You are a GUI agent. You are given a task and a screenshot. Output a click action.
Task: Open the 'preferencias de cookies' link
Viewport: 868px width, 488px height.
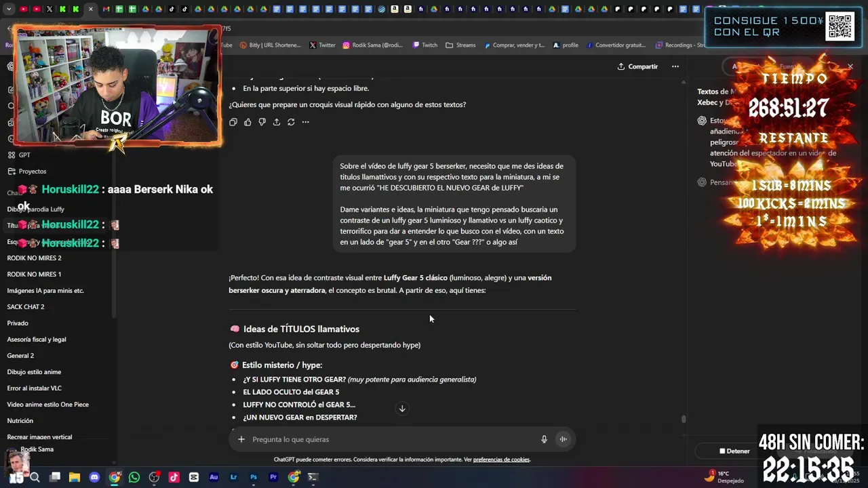[501, 460]
